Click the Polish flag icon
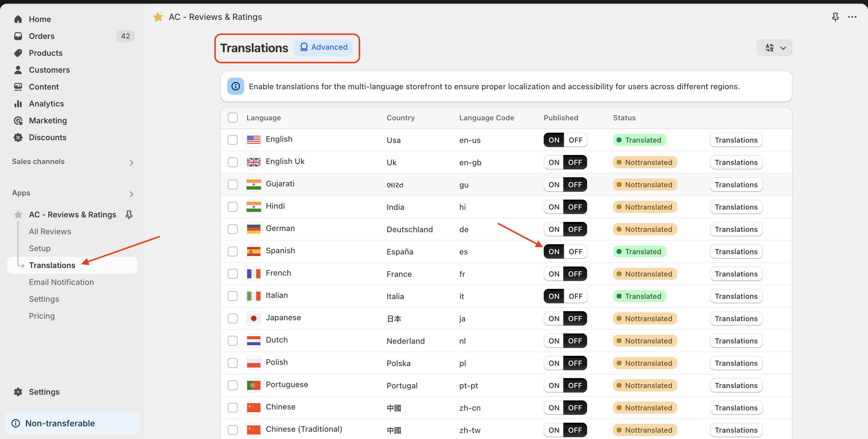The height and width of the screenshot is (439, 868). (253, 363)
